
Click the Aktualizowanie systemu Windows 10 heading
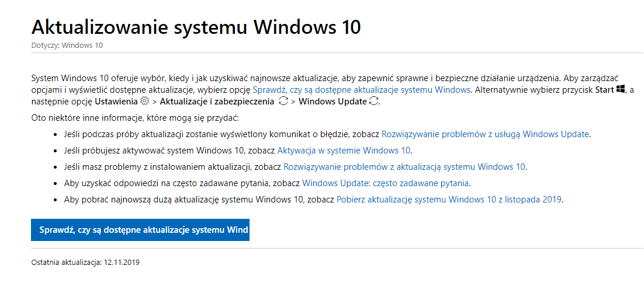(196, 27)
